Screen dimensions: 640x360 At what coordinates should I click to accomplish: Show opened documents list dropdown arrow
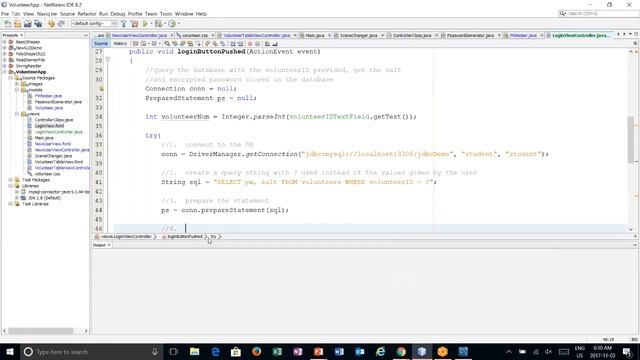pyautogui.click(x=630, y=35)
